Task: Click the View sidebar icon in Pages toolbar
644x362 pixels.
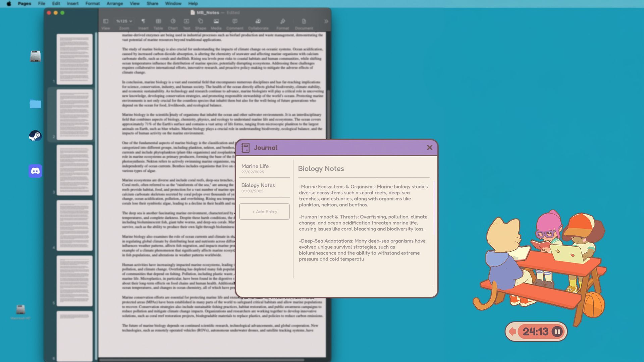Action: pos(106,21)
